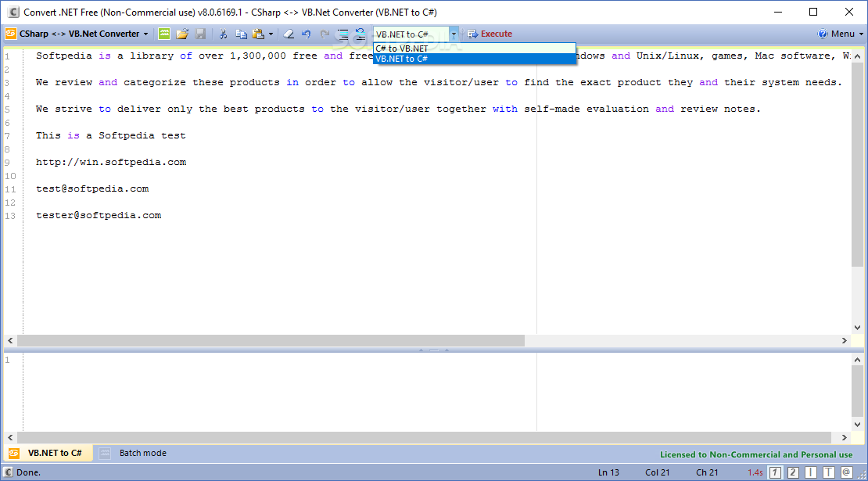This screenshot has height=481, width=868.
Task: Click the word 'strive' on line 5
Action: pyautogui.click(x=74, y=109)
